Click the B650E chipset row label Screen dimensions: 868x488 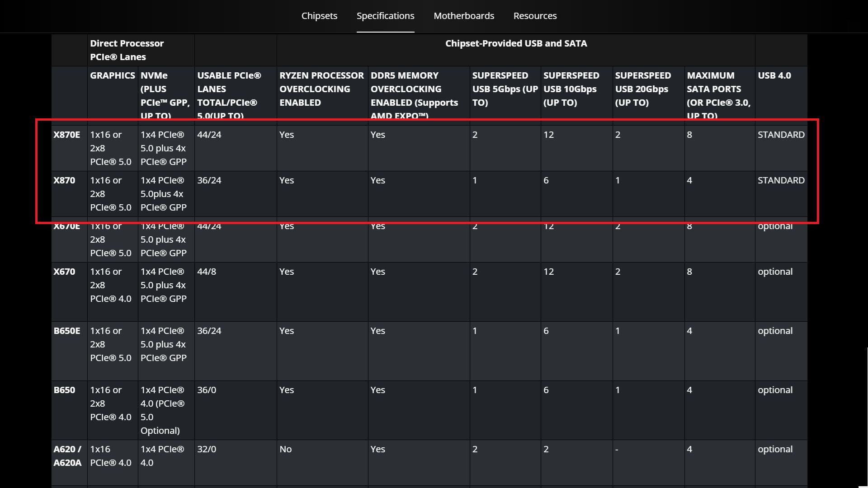pyautogui.click(x=66, y=331)
